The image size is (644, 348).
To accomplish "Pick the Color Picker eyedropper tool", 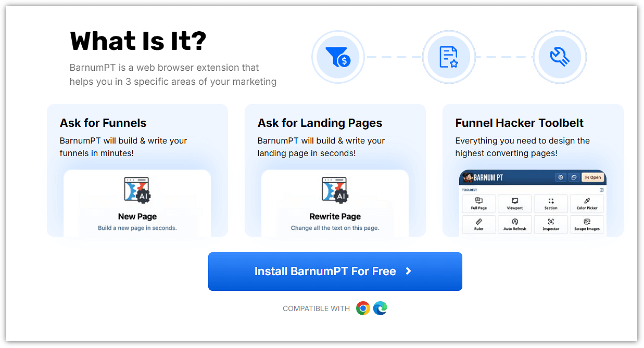I will click(587, 203).
